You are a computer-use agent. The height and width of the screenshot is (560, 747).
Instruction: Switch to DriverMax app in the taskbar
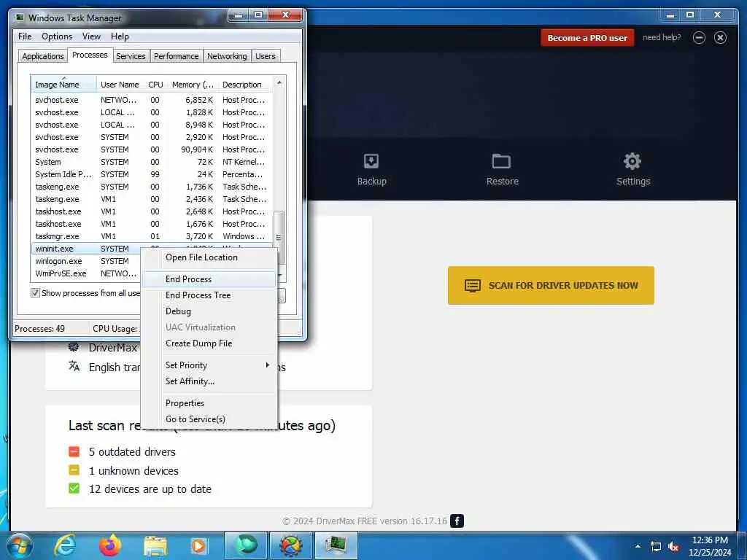pyautogui.click(x=246, y=545)
